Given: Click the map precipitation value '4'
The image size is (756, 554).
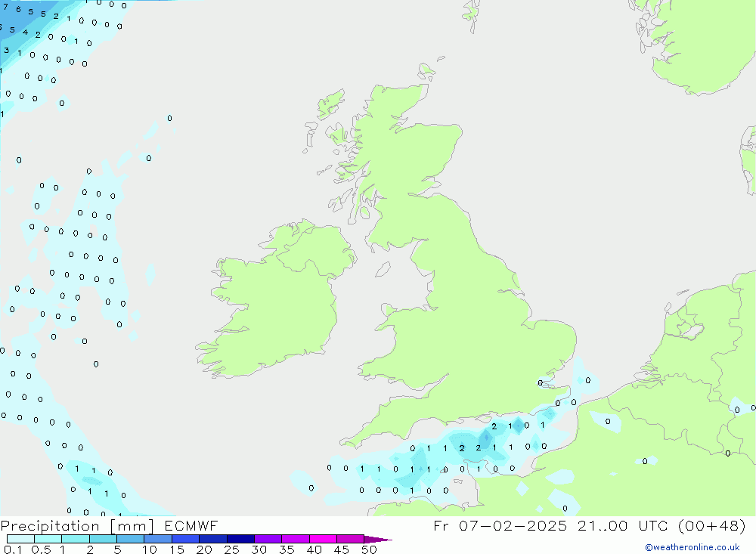Looking at the screenshot, I should pyautogui.click(x=25, y=32).
